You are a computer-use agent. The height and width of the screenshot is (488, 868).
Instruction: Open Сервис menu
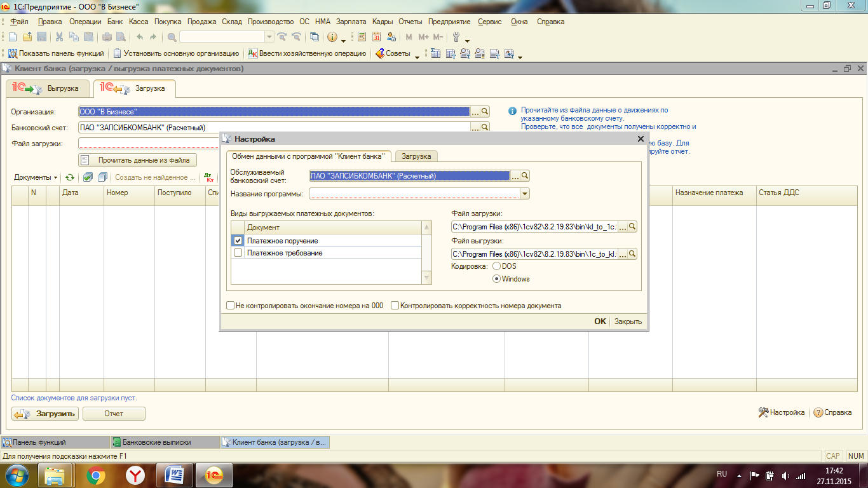click(489, 22)
